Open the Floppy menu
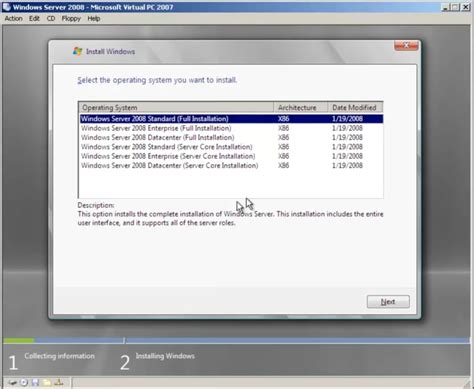The height and width of the screenshot is (389, 474). (71, 19)
